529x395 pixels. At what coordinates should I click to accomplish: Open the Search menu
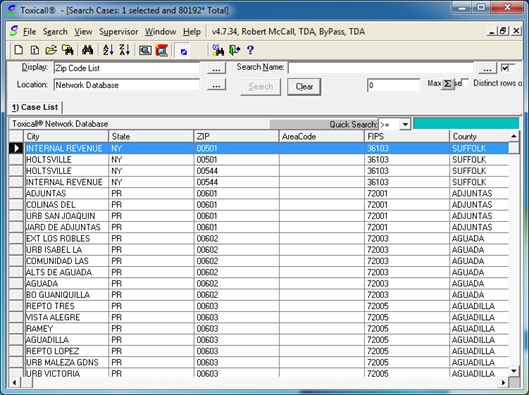pyautogui.click(x=55, y=32)
